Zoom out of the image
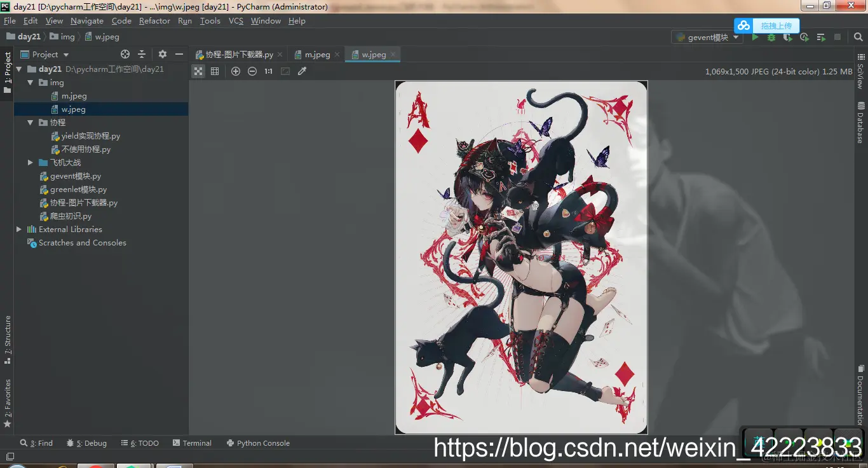This screenshot has width=868, height=468. (x=252, y=71)
